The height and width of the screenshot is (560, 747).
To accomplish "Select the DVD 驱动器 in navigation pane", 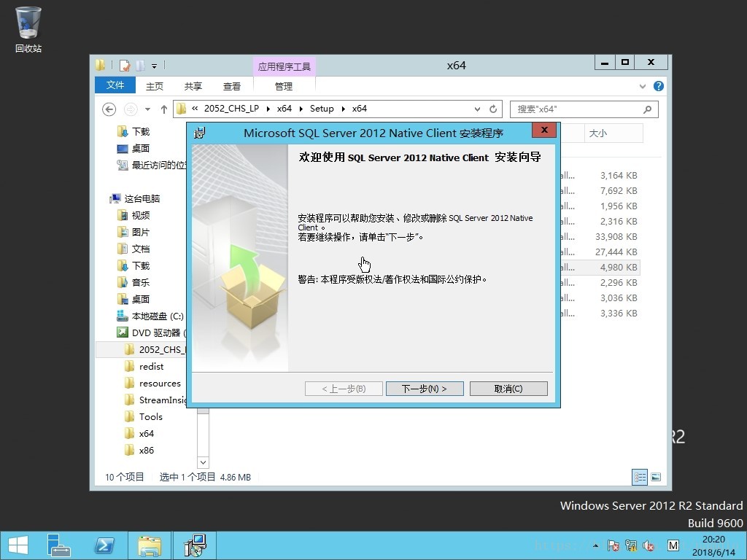I will coord(152,332).
